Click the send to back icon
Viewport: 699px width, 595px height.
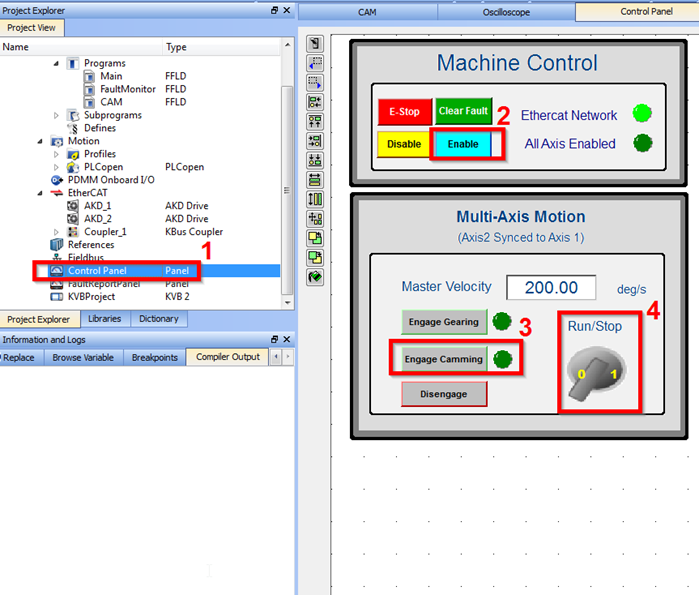[315, 258]
